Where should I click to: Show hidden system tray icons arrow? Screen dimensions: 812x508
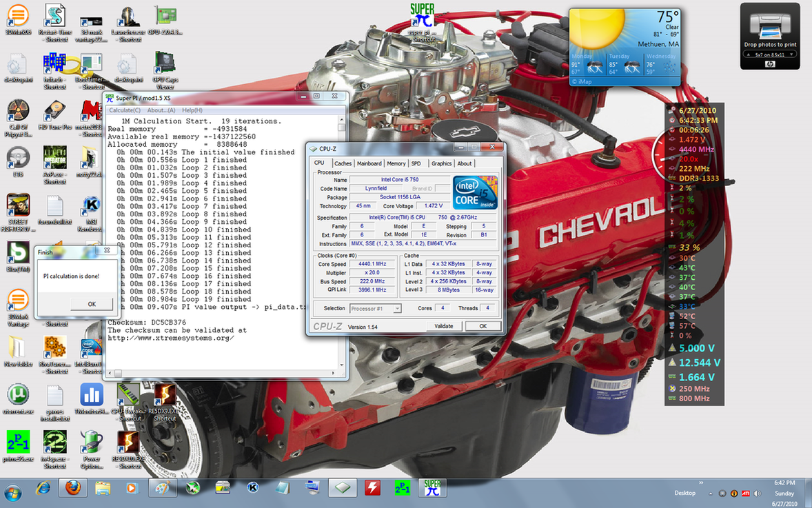711,494
